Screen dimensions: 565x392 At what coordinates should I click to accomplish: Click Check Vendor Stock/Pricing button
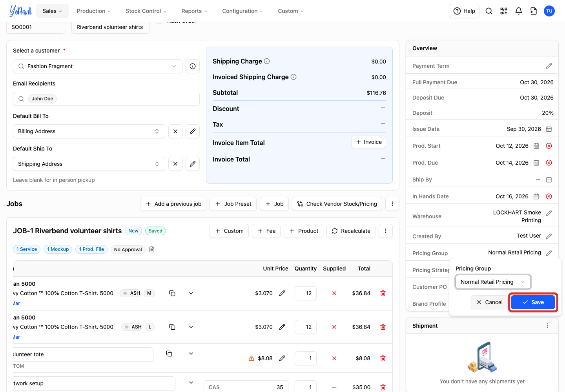click(337, 204)
